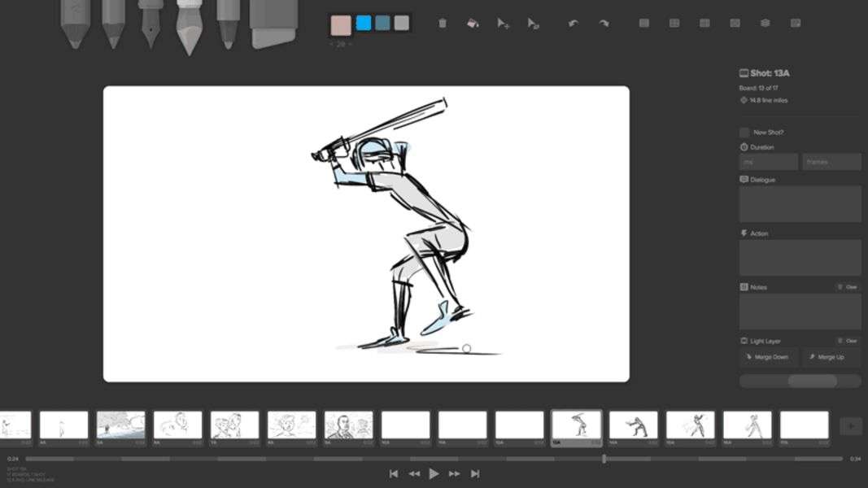Select the paint brush tool
The image size is (868, 488).
[x=189, y=27]
